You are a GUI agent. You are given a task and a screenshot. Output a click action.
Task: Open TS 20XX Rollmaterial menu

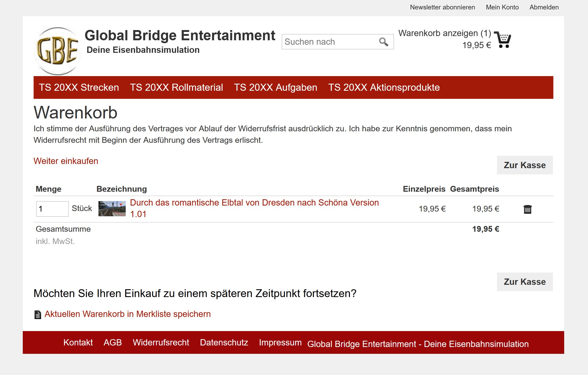coord(176,87)
